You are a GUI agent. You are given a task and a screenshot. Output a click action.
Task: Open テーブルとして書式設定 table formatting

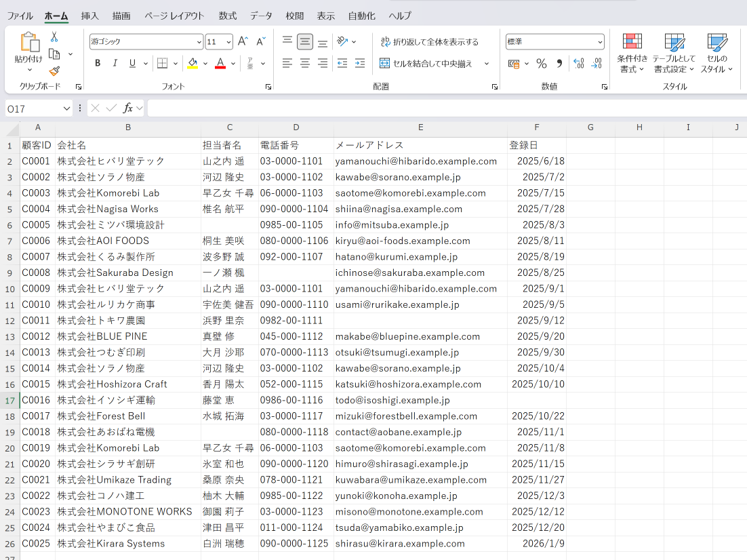[674, 52]
